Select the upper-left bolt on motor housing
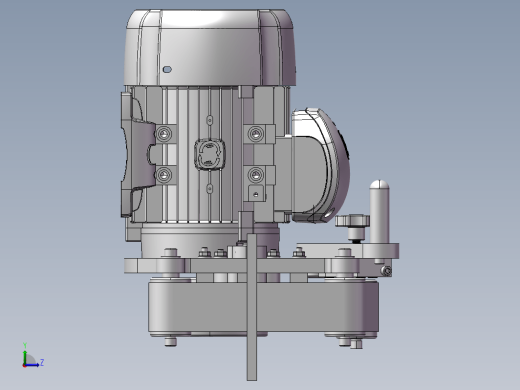520x390 pixels. coord(164,134)
